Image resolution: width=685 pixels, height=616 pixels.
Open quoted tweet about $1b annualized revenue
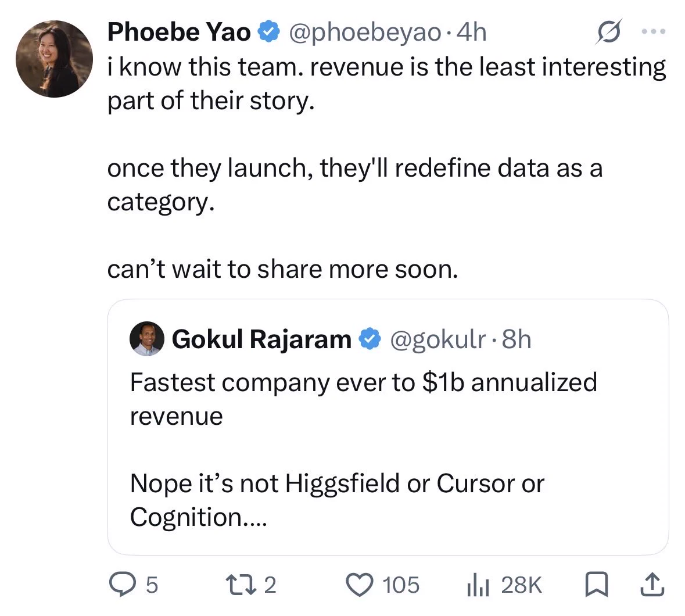[388, 427]
